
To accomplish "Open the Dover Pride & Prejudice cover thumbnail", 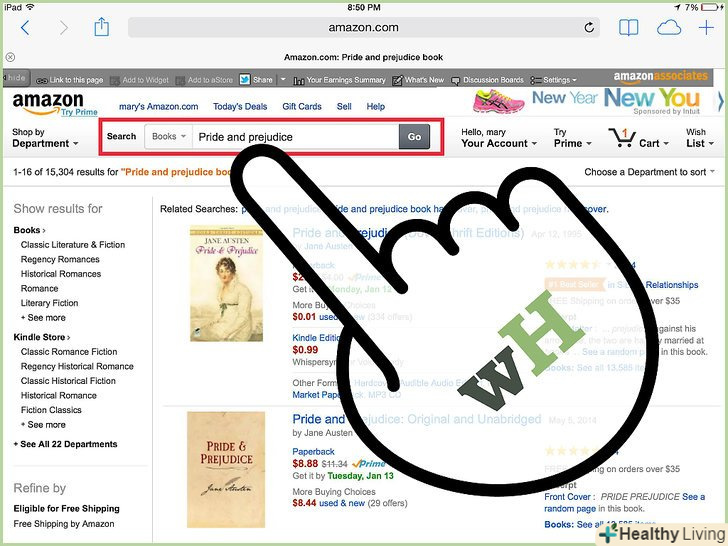I will (x=226, y=284).
